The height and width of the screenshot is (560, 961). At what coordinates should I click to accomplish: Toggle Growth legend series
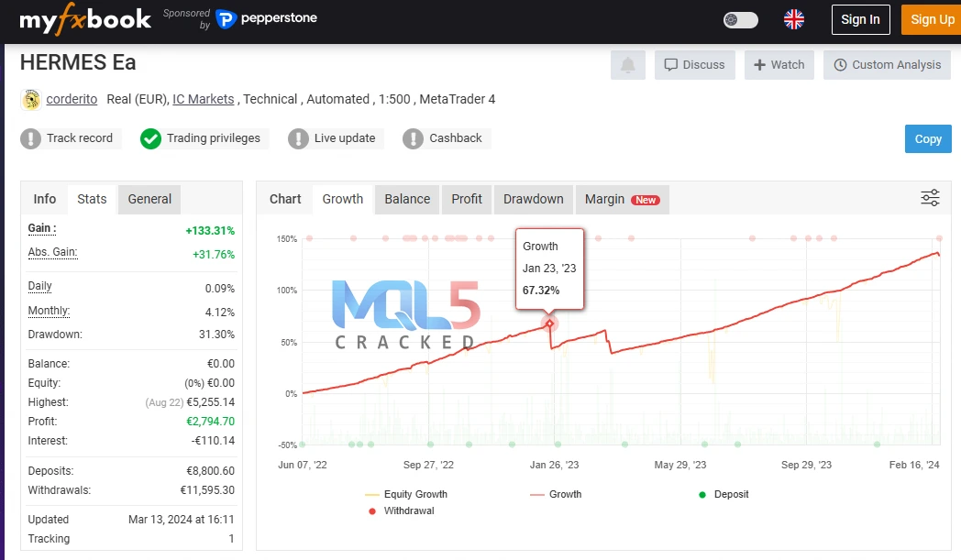click(556, 494)
